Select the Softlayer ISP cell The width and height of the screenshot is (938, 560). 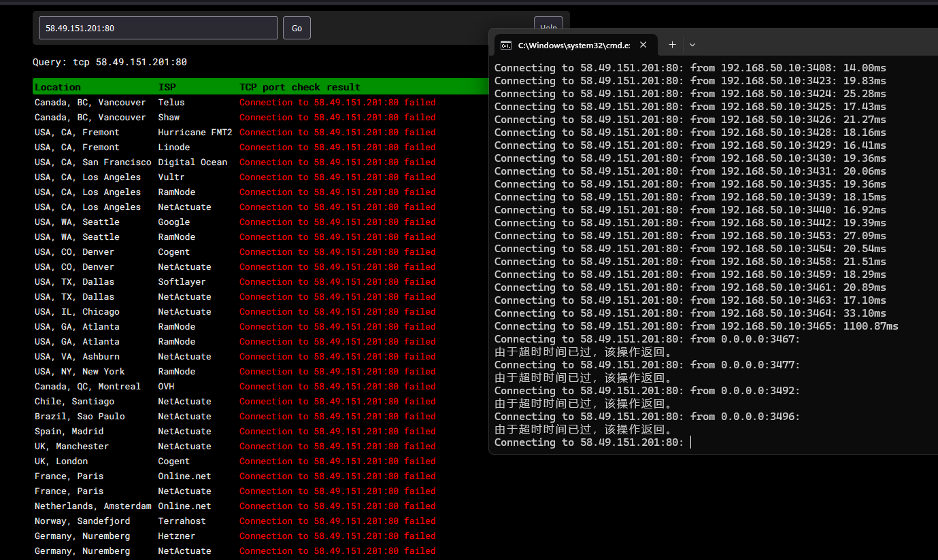click(182, 282)
